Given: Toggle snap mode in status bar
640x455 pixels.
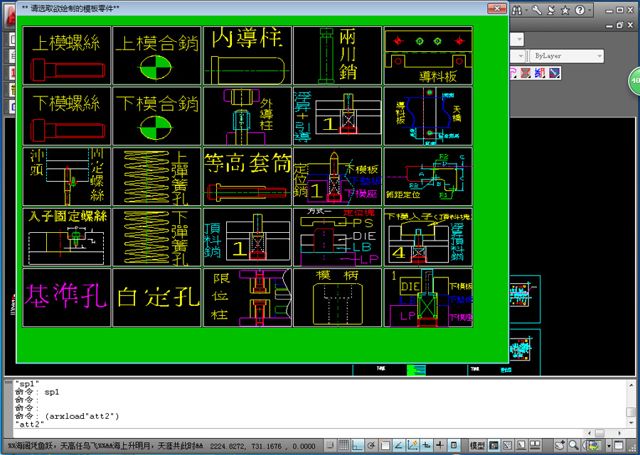Looking at the screenshot, I should [330, 445].
